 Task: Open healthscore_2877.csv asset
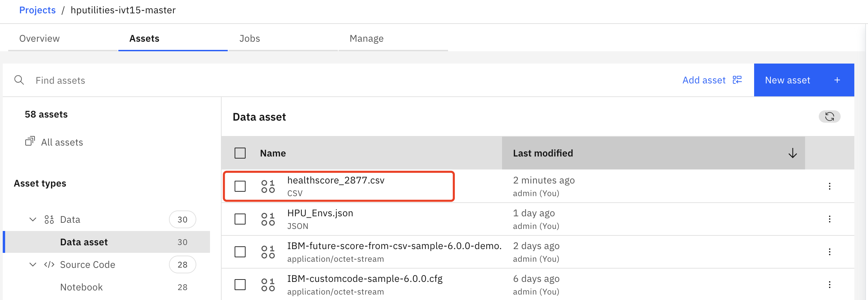(x=336, y=180)
